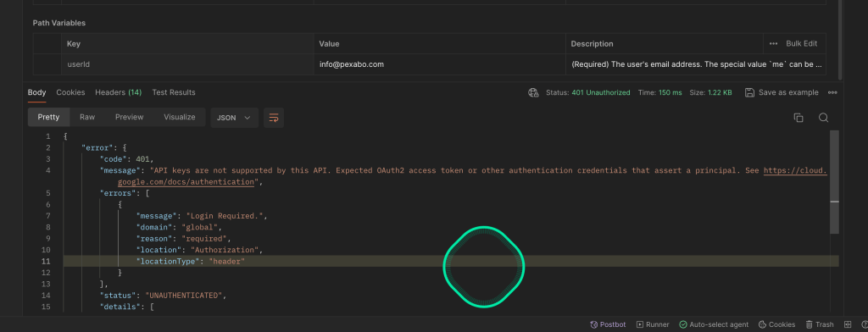
Task: Click the "details": [ line
Action: [127, 307]
